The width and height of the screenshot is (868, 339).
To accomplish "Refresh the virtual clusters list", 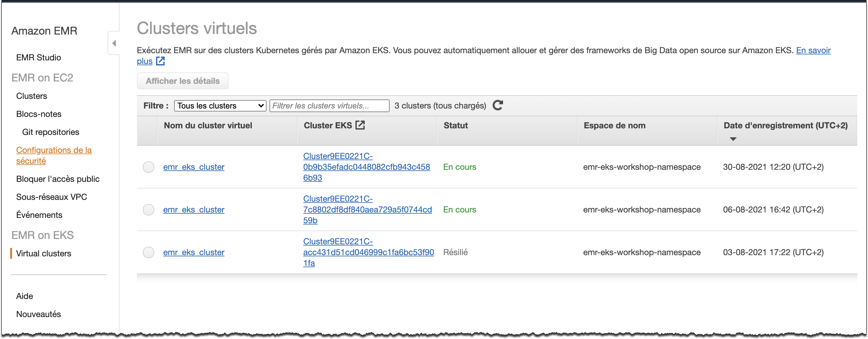I will pyautogui.click(x=498, y=105).
